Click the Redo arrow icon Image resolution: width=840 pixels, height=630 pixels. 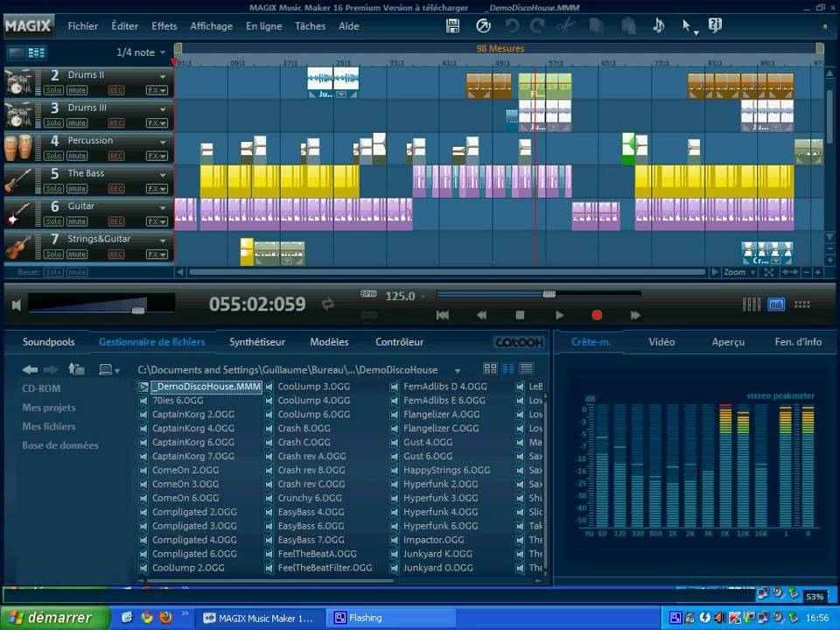(537, 25)
